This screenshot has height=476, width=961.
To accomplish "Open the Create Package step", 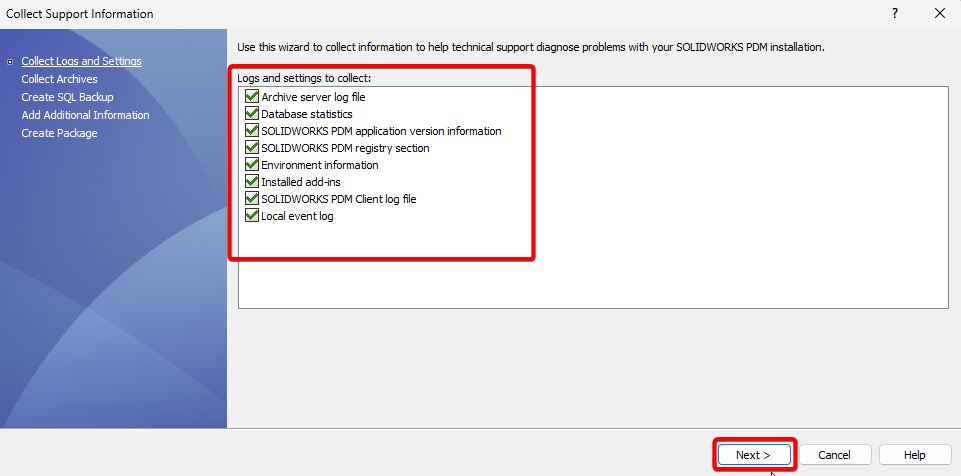I will point(59,133).
